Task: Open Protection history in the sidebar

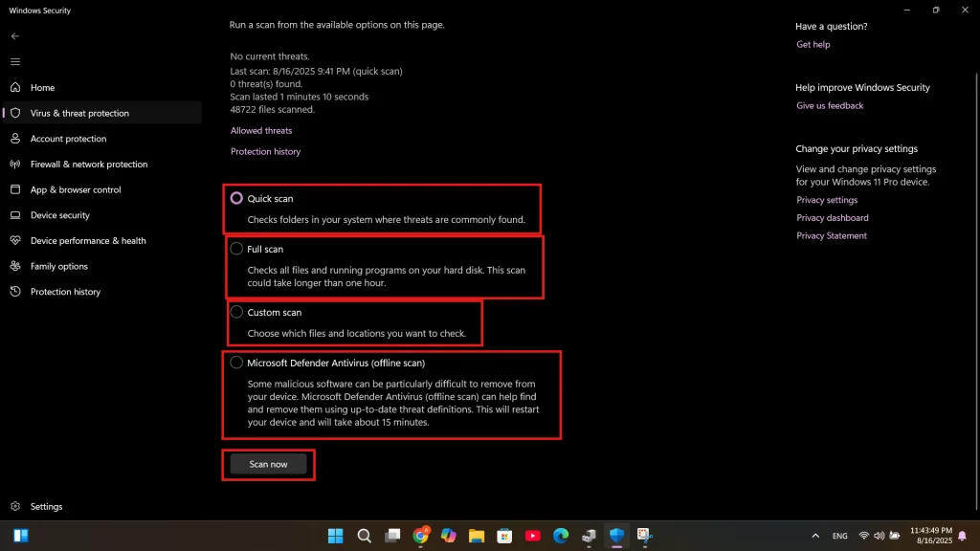Action: (65, 292)
